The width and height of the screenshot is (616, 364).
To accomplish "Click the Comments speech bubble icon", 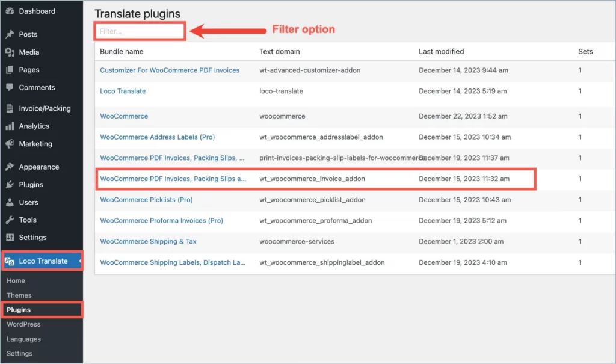I will coord(10,87).
